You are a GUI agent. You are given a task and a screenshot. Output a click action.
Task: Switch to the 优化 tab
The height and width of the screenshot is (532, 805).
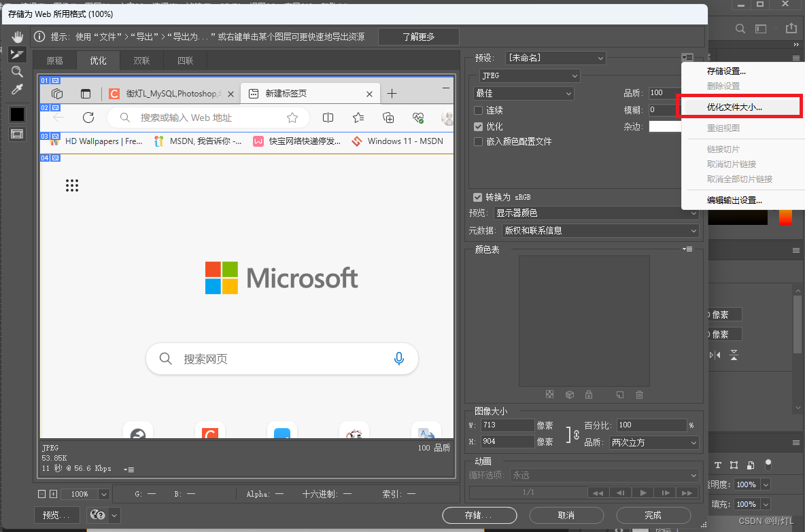[x=98, y=60]
